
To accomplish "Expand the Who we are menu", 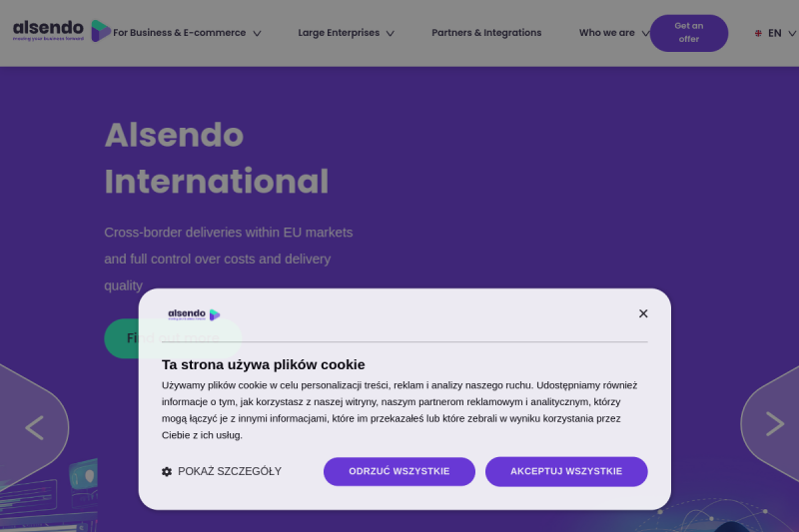I will click(614, 33).
